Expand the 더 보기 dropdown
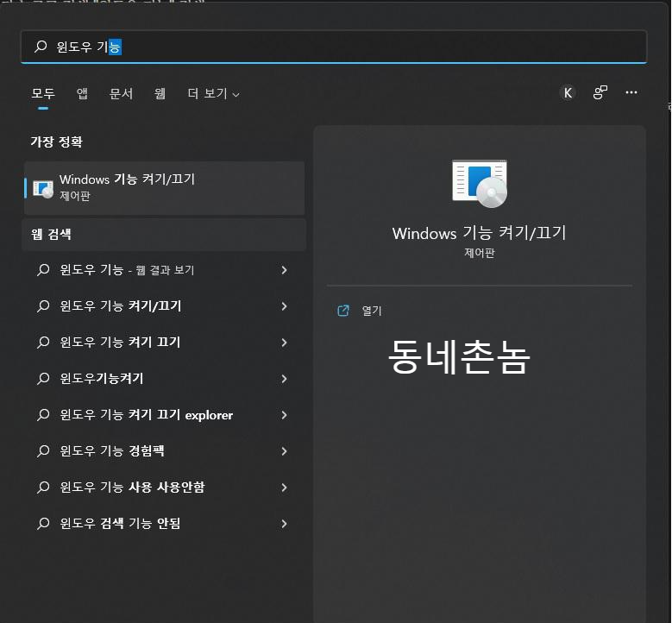672x623 pixels. [x=213, y=93]
